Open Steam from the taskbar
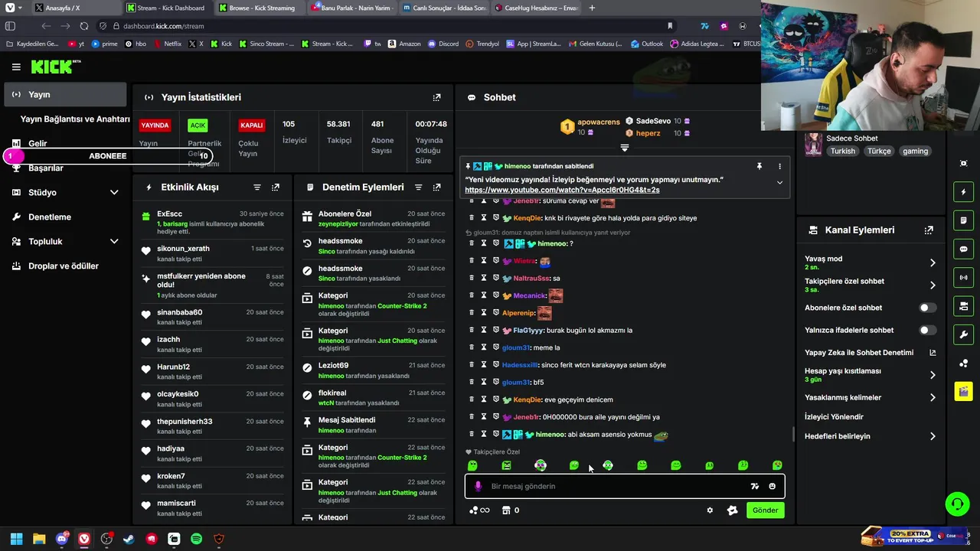Screen dimensions: 980x551 pyautogui.click(x=129, y=539)
